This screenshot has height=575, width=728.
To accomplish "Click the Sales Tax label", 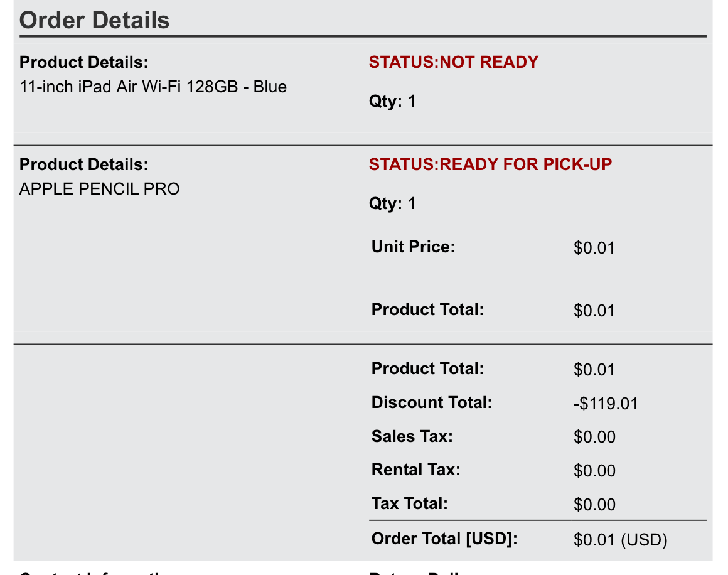I will pos(412,436).
